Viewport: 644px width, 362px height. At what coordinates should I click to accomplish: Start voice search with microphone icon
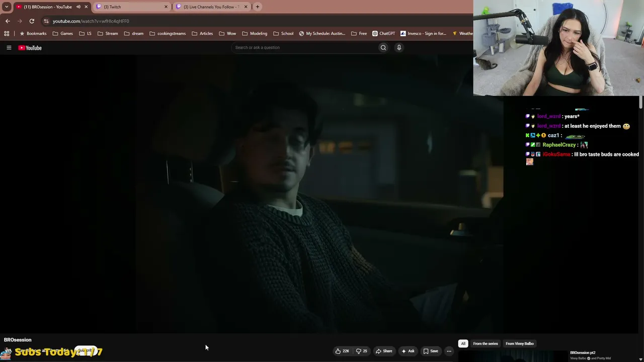tap(399, 48)
